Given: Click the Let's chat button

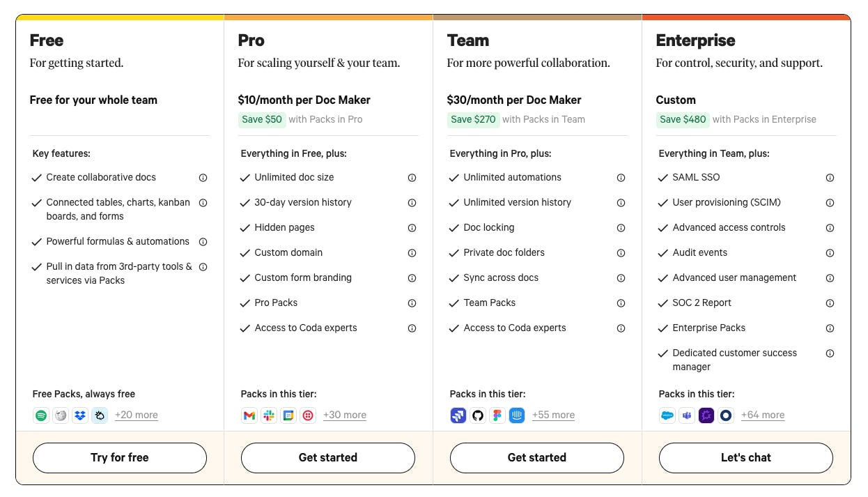Looking at the screenshot, I should tap(745, 458).
